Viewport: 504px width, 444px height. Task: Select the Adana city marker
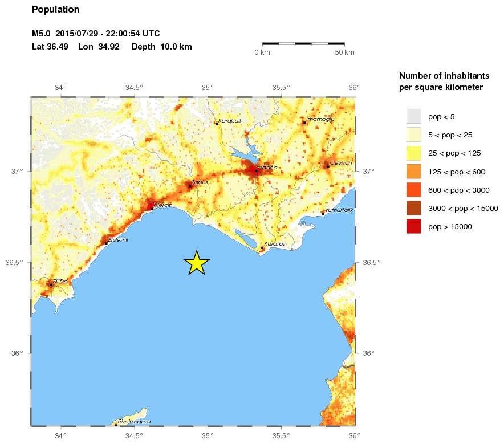pyautogui.click(x=257, y=170)
